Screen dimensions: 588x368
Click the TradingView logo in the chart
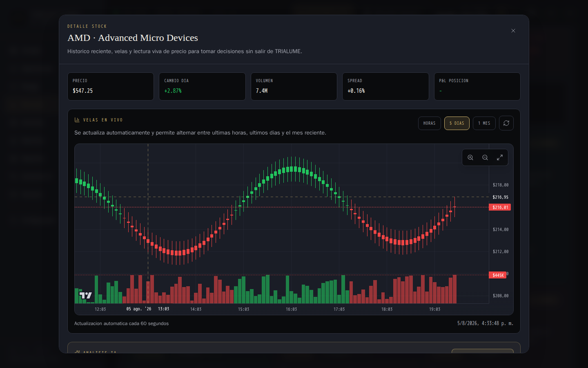86,295
